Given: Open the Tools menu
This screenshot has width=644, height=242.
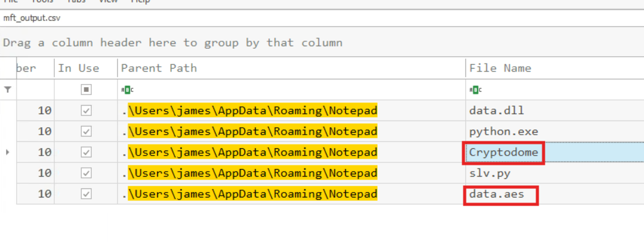Looking at the screenshot, I should click(42, 2).
